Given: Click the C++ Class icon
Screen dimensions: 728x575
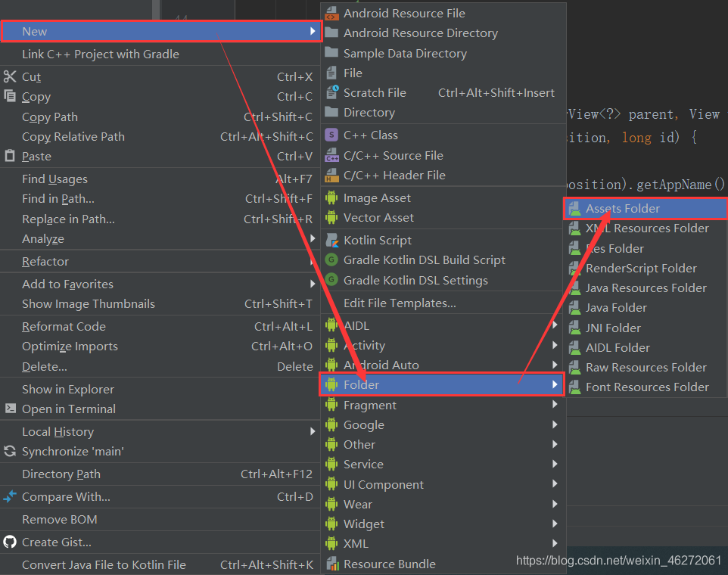Looking at the screenshot, I should [x=331, y=134].
